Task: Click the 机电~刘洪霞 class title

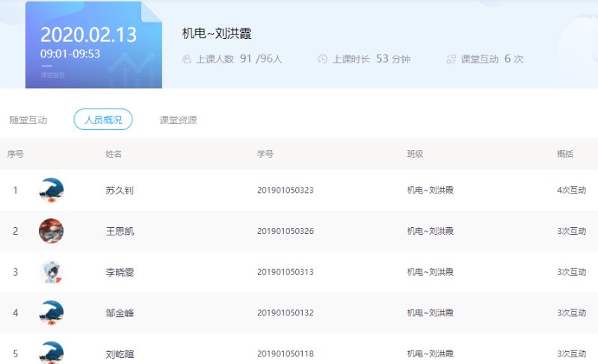Action: (x=217, y=34)
